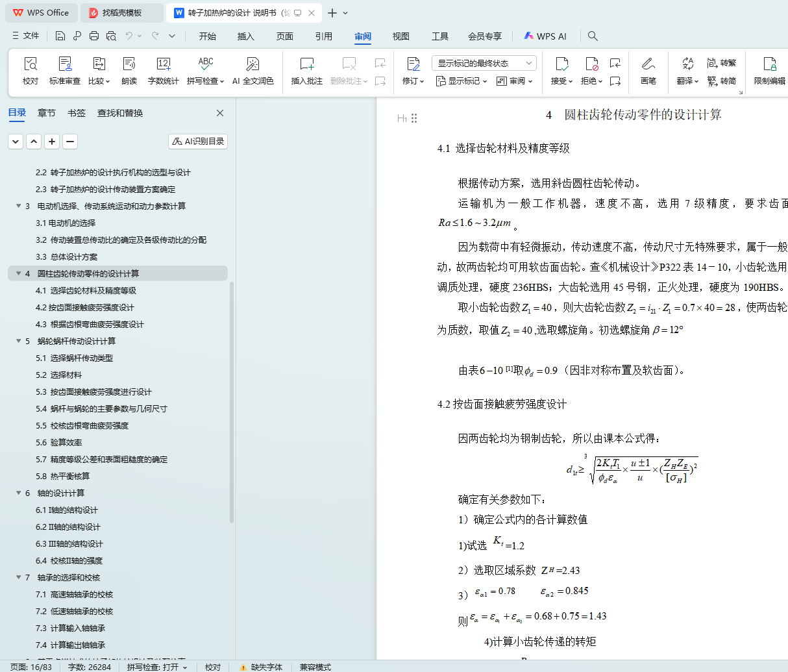Open the search magnifier icon
This screenshot has width=788, height=672.
593,36
